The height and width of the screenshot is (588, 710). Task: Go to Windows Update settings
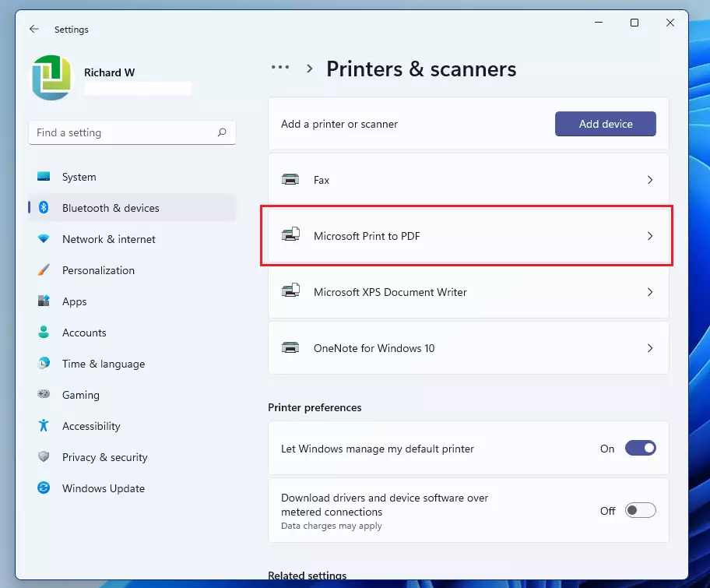pyautogui.click(x=132, y=488)
